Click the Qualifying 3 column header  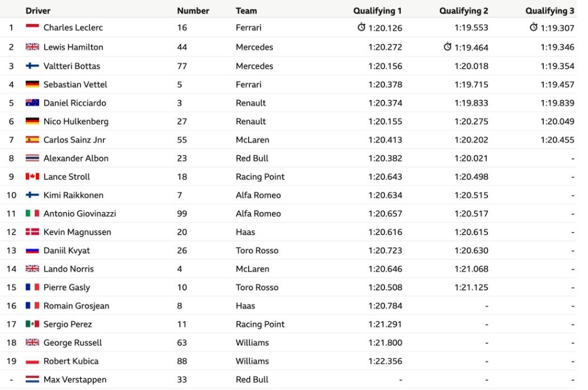[549, 11]
